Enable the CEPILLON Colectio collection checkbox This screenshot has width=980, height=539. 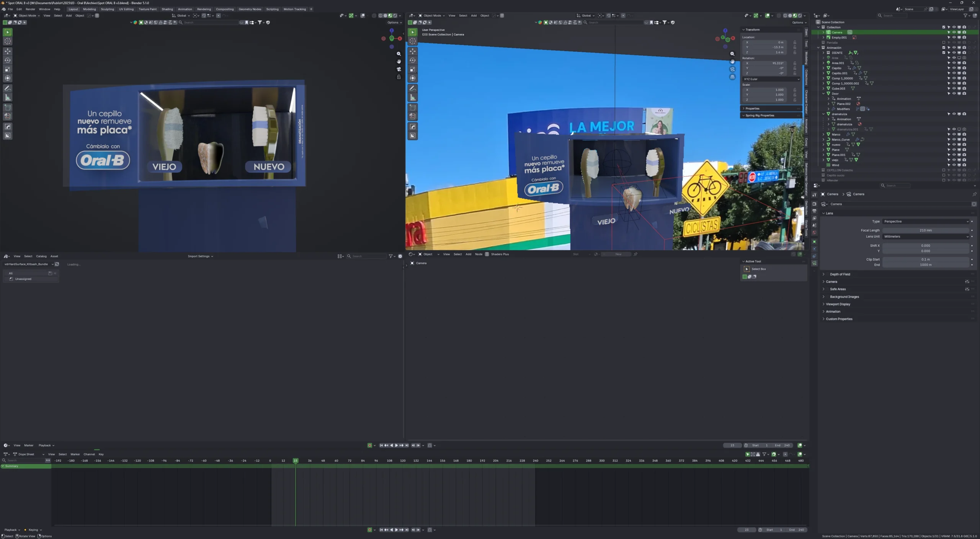click(944, 170)
